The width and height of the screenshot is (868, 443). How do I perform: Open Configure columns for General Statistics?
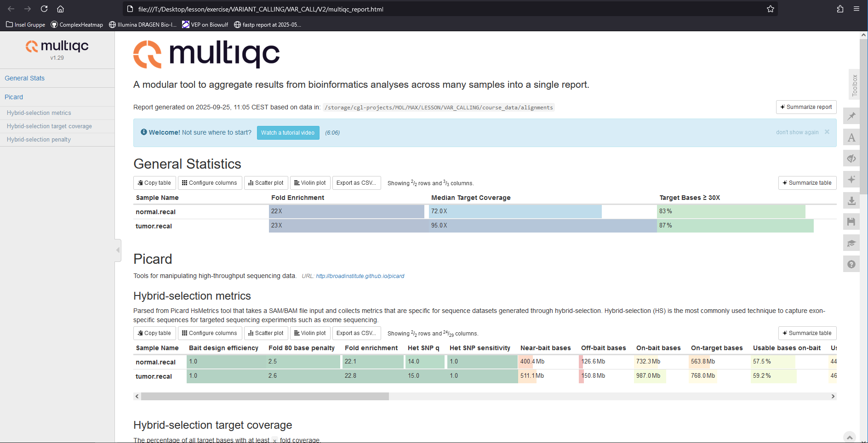(210, 183)
